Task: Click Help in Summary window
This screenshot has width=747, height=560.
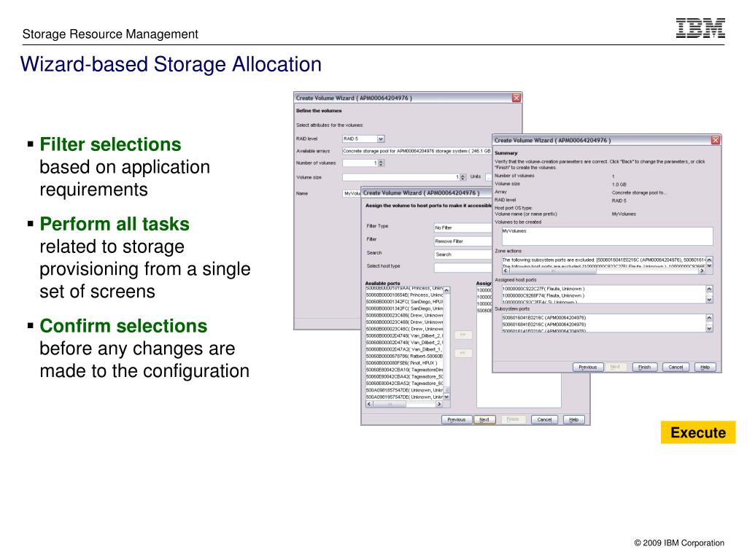Action: [x=705, y=367]
